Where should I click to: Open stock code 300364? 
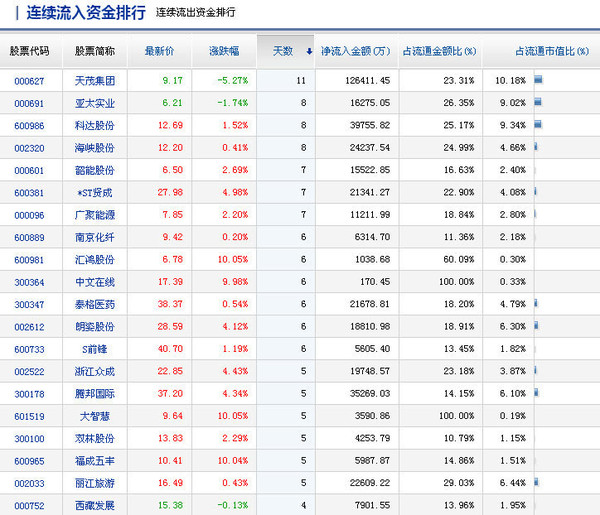29,282
